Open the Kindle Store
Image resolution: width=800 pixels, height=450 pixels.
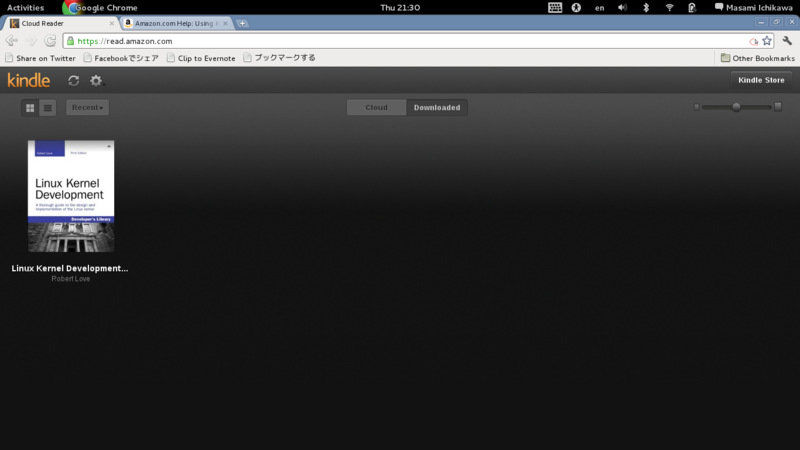(x=761, y=80)
